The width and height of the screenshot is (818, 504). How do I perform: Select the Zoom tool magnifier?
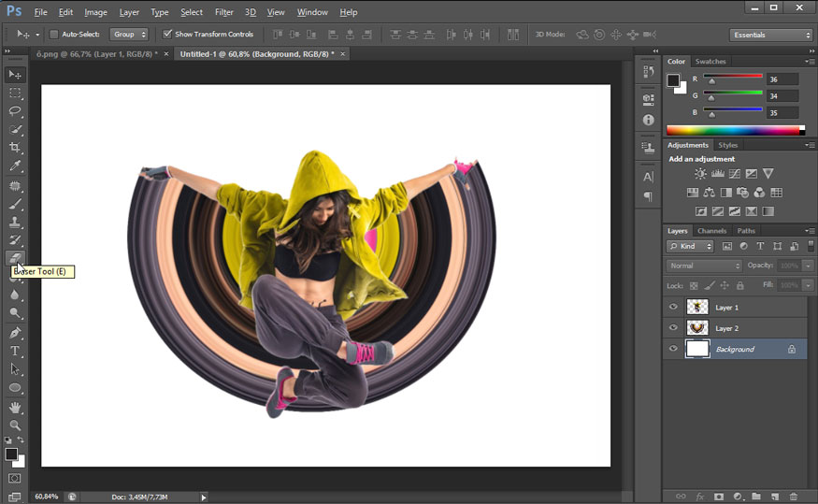tap(15, 425)
